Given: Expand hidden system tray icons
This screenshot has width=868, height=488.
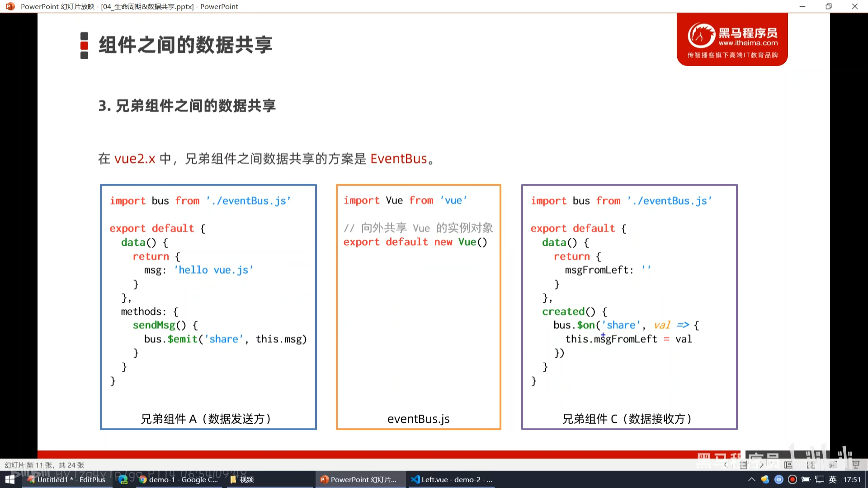Looking at the screenshot, I should point(751,479).
